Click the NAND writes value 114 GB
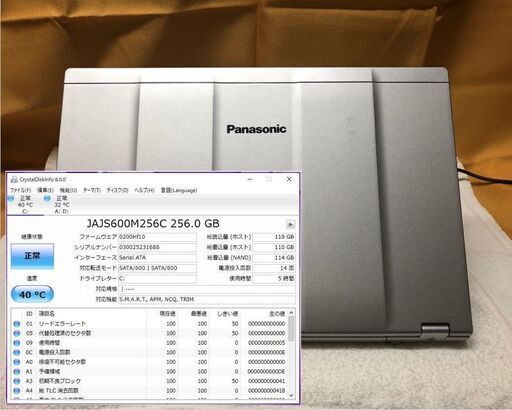The image size is (512, 410). (274, 258)
